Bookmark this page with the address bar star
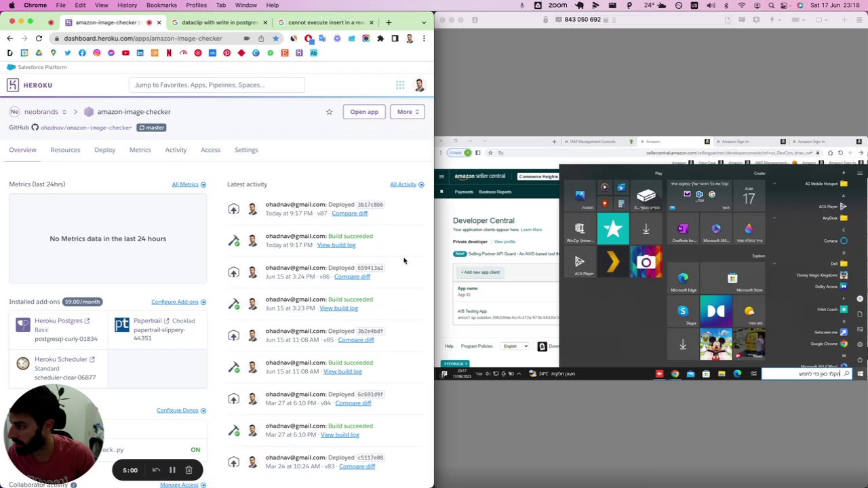 (275, 39)
